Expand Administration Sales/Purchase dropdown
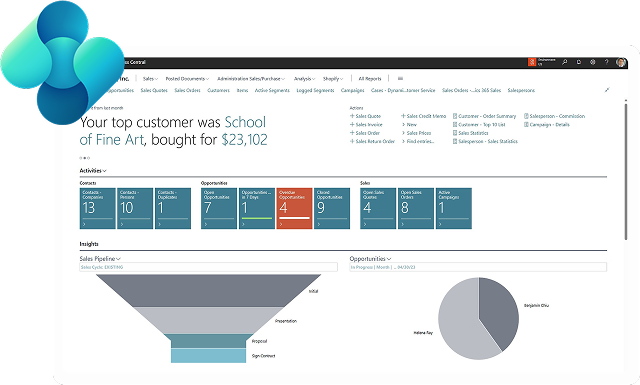 (251, 78)
